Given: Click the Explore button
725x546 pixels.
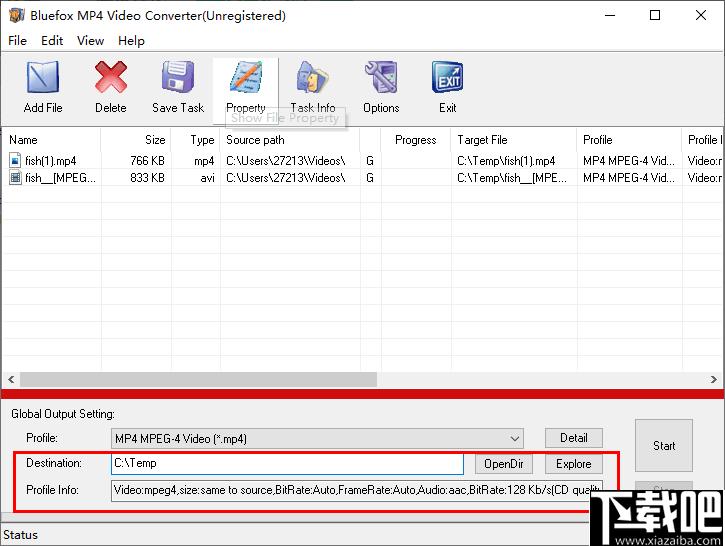Looking at the screenshot, I should point(573,464).
